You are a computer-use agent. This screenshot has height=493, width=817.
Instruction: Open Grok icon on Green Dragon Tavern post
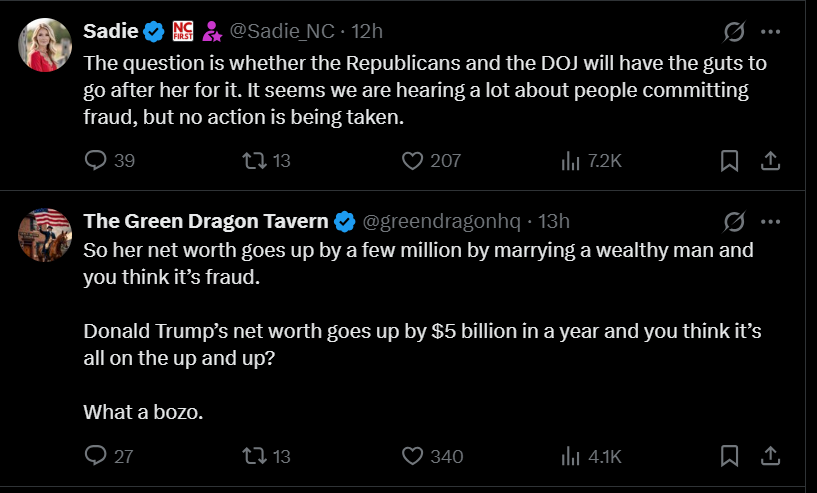(733, 221)
